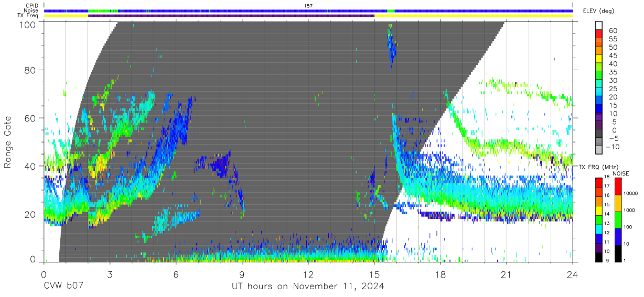Click the '6' tick on the UT hours axis
Image resolution: width=644 pixels, height=297 pixels.
[x=176, y=274]
